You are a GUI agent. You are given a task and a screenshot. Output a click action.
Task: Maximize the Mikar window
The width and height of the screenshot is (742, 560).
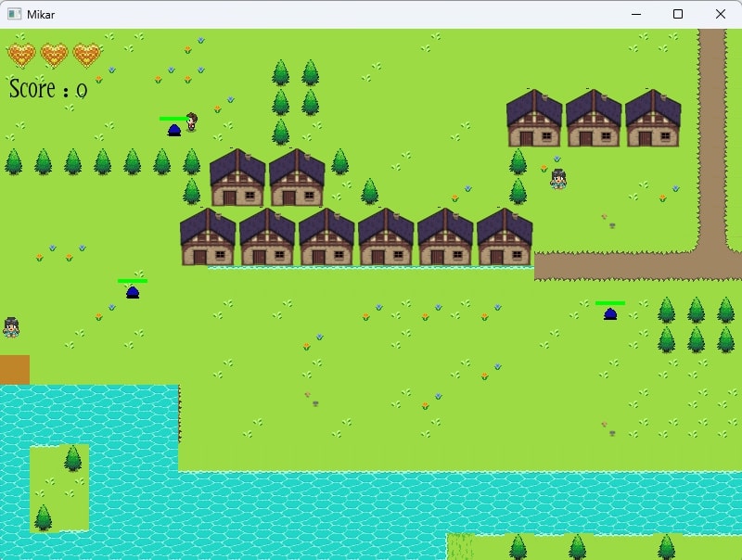point(678,14)
